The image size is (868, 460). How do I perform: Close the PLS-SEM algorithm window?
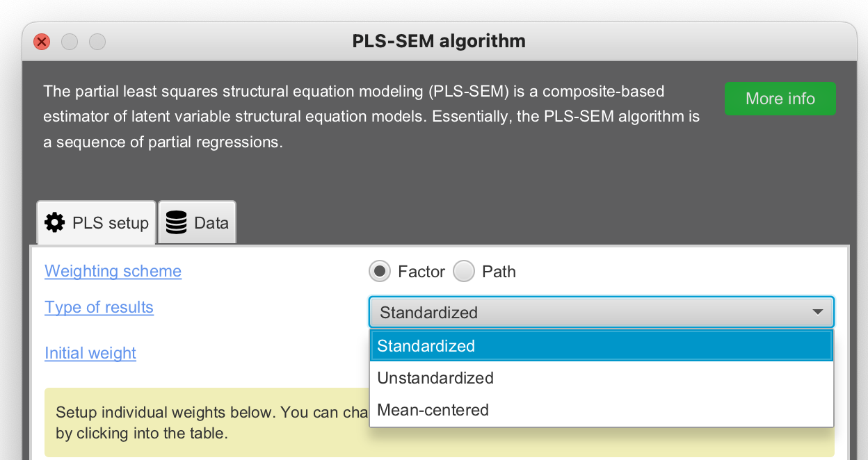(42, 42)
